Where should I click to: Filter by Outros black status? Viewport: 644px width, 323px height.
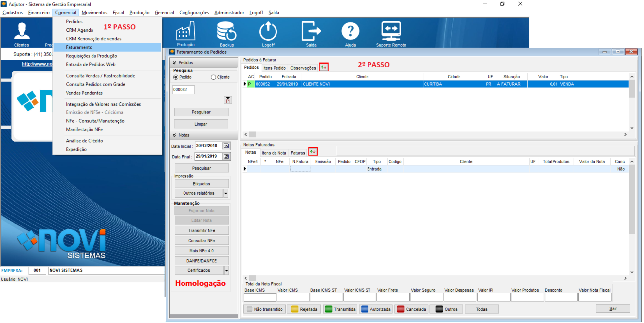tap(446, 309)
